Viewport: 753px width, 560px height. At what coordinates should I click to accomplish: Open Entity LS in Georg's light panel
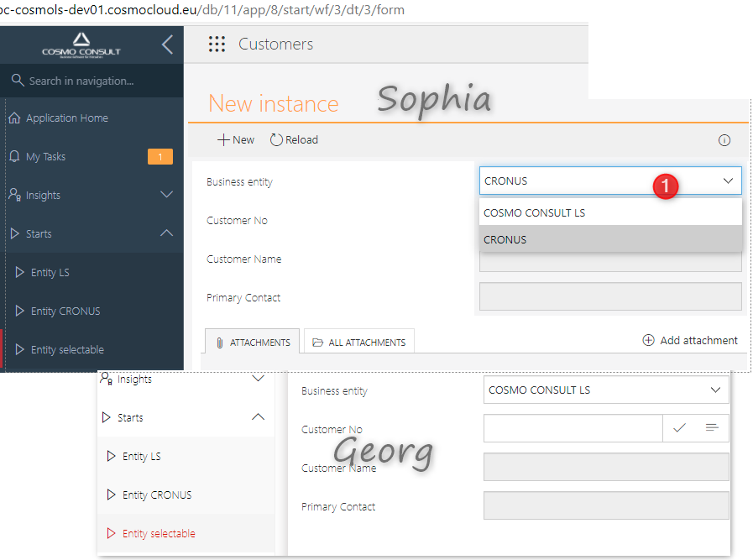tap(141, 456)
